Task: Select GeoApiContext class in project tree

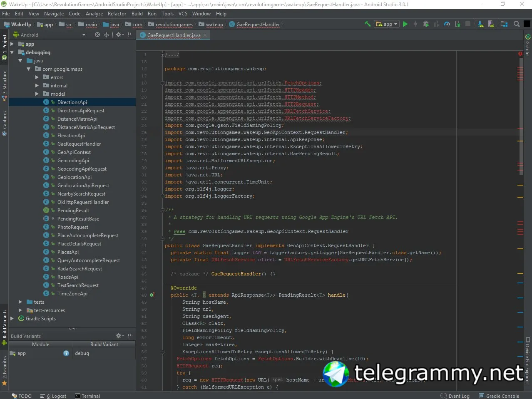Action: 74,152
